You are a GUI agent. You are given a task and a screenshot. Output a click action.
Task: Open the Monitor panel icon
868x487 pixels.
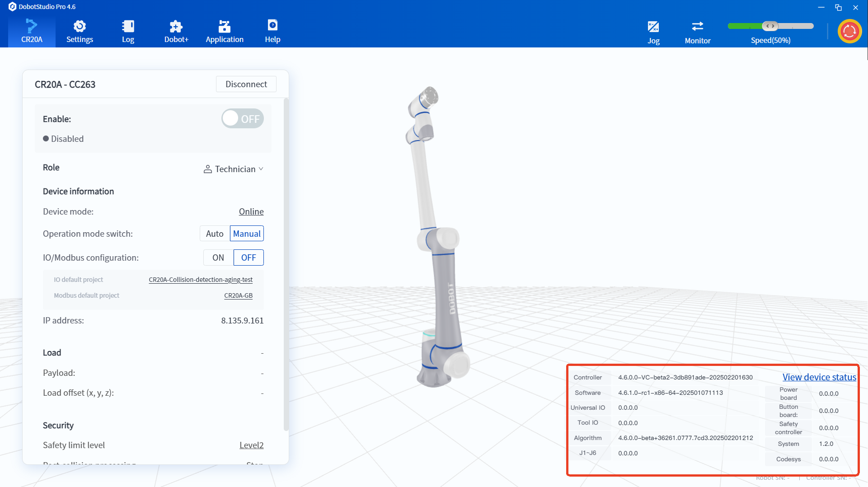697,27
